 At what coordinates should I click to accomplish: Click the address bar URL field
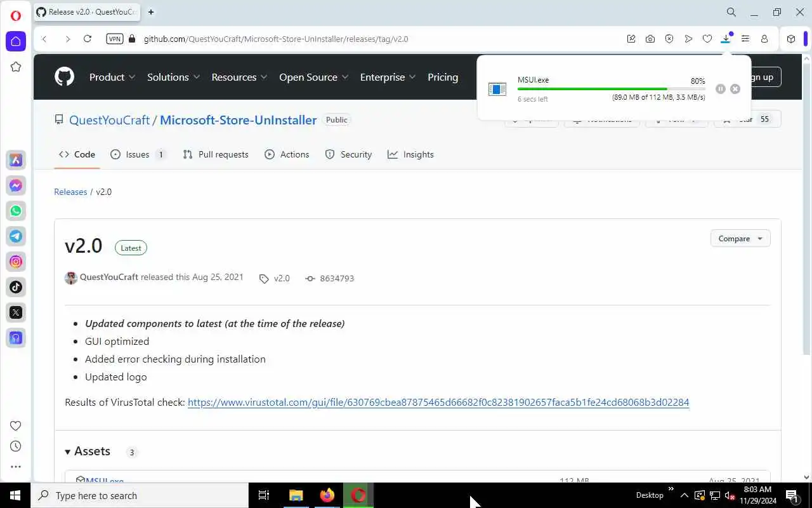click(x=381, y=39)
